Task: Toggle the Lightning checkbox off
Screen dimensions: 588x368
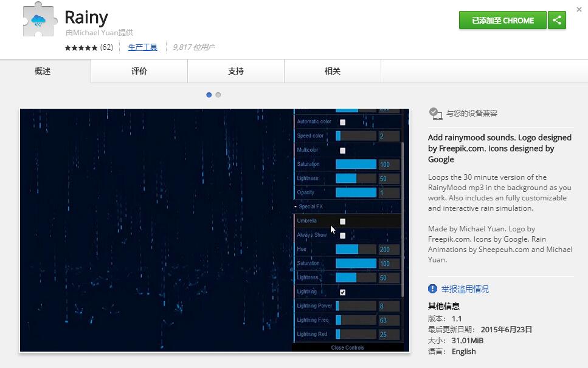Action: pyautogui.click(x=342, y=291)
